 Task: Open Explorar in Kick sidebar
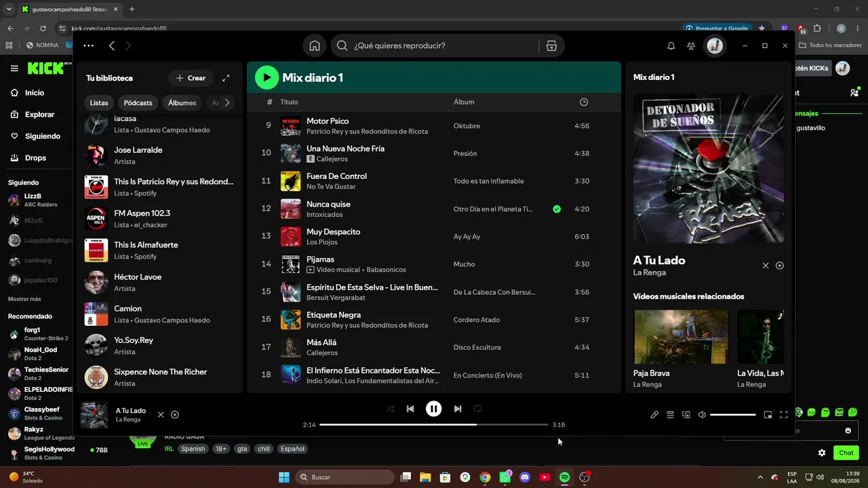(39, 115)
